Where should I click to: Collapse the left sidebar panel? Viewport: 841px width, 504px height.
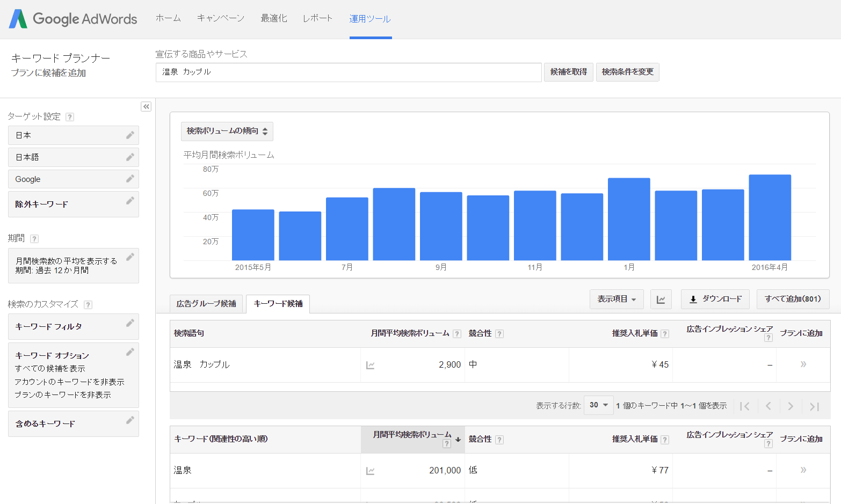point(146,106)
